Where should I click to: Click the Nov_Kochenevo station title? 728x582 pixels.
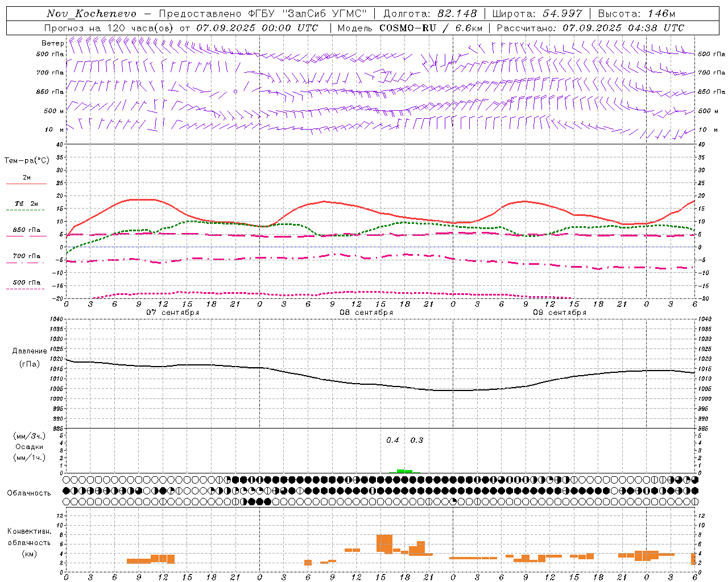92,14
